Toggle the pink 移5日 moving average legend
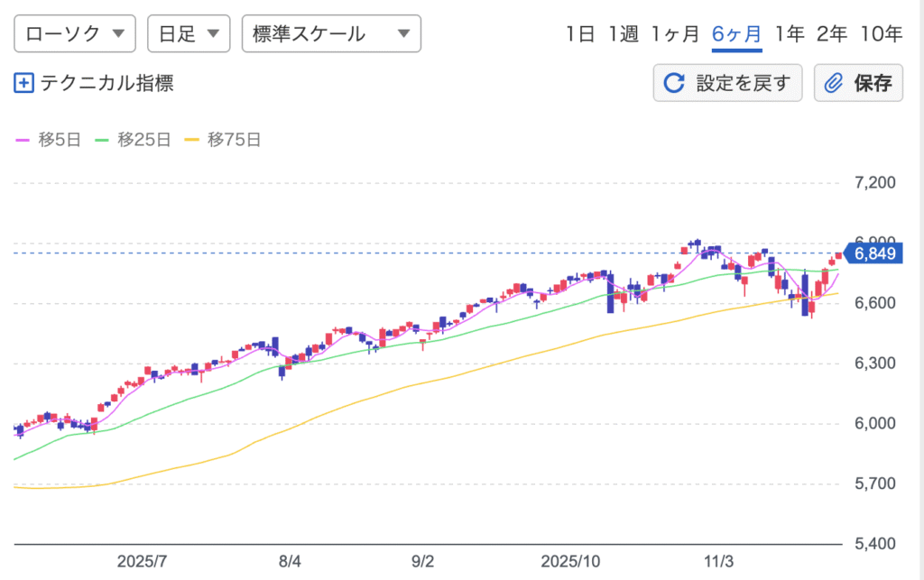Viewport: 924px width, 580px height. tap(48, 140)
